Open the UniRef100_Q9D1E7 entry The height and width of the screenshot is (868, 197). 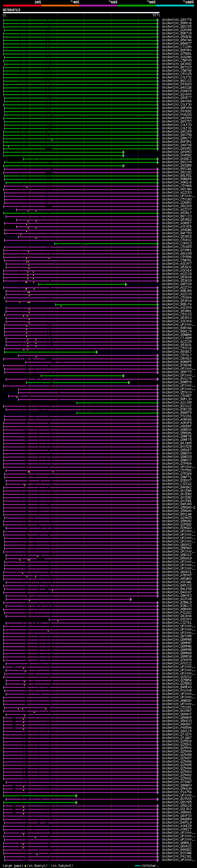pos(177,450)
